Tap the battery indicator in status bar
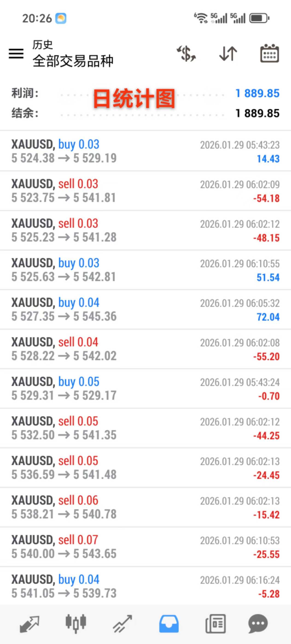Screen dimensions: 291x644 tap(259, 18)
